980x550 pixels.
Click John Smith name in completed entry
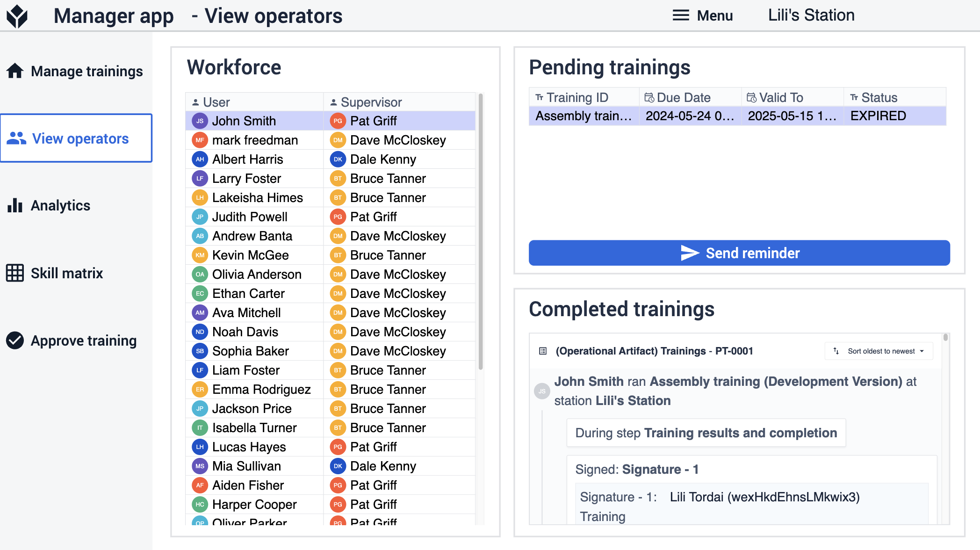(589, 381)
